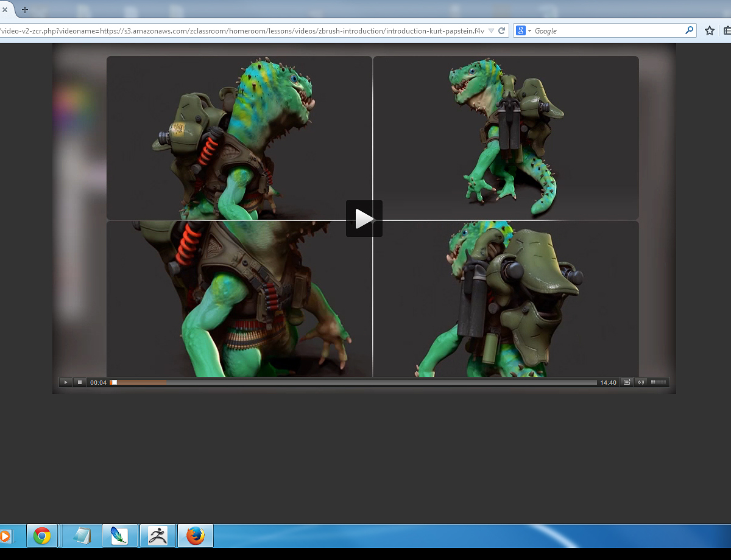This screenshot has height=560, width=731.
Task: Open Google Chrome from the taskbar
Action: [42, 536]
